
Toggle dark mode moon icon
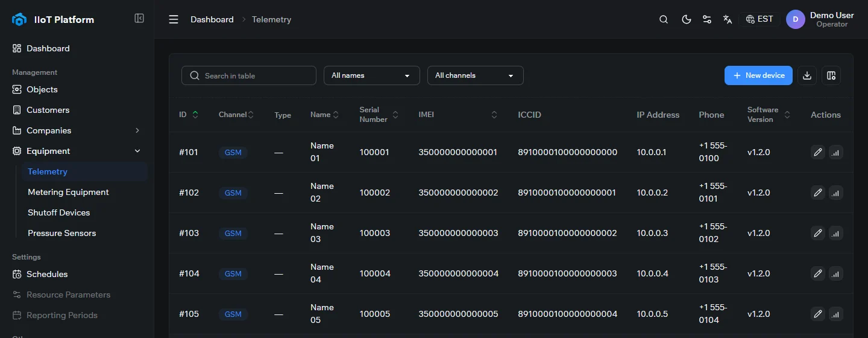(x=686, y=19)
